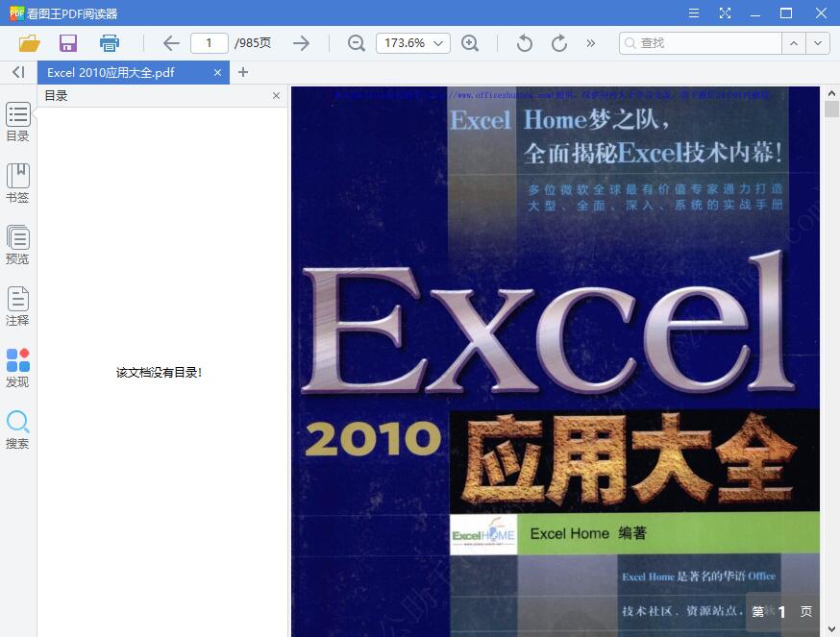Open the 注释 annotations panel
This screenshot has height=637, width=840.
click(17, 307)
